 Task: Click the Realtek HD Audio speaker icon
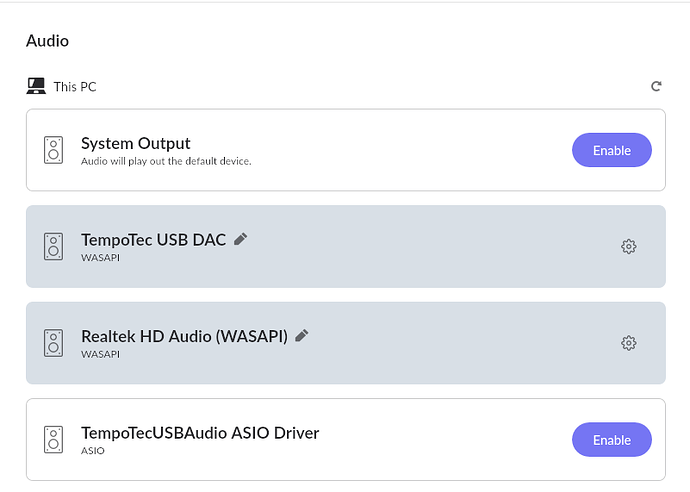point(53,343)
